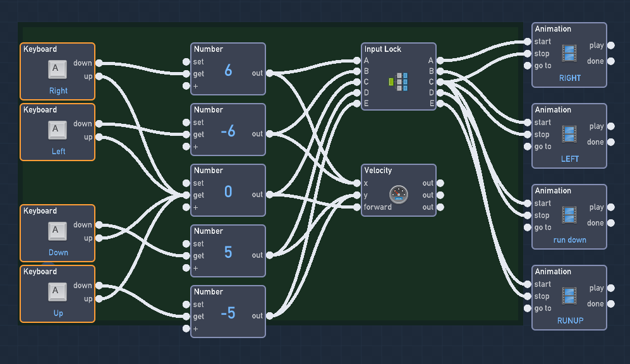Click the Velocity node's x input port
Viewport: 630px width, 364px height.
(357, 183)
